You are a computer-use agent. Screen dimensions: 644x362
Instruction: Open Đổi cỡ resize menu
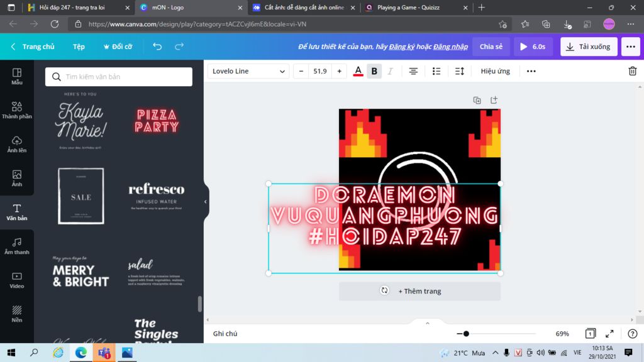(x=118, y=47)
